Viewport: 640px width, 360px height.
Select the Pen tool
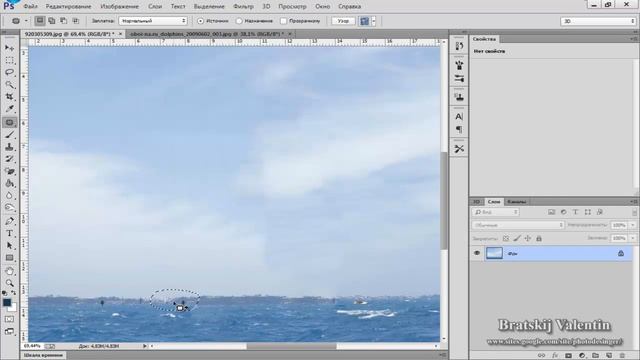coord(9,221)
